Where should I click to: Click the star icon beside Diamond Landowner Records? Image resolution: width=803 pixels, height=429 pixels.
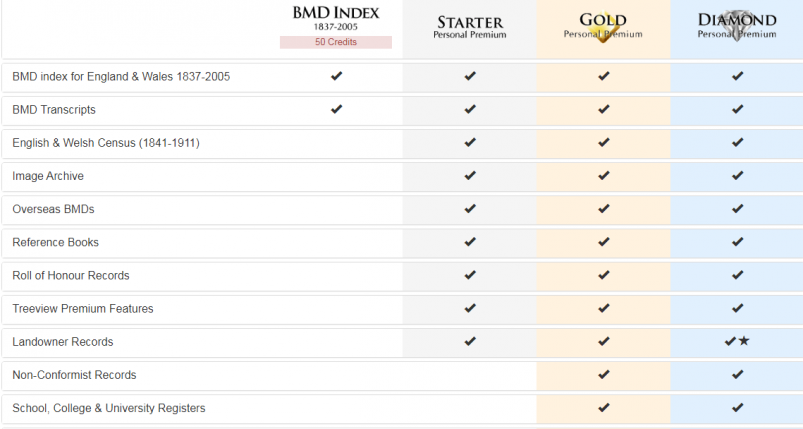click(x=744, y=341)
